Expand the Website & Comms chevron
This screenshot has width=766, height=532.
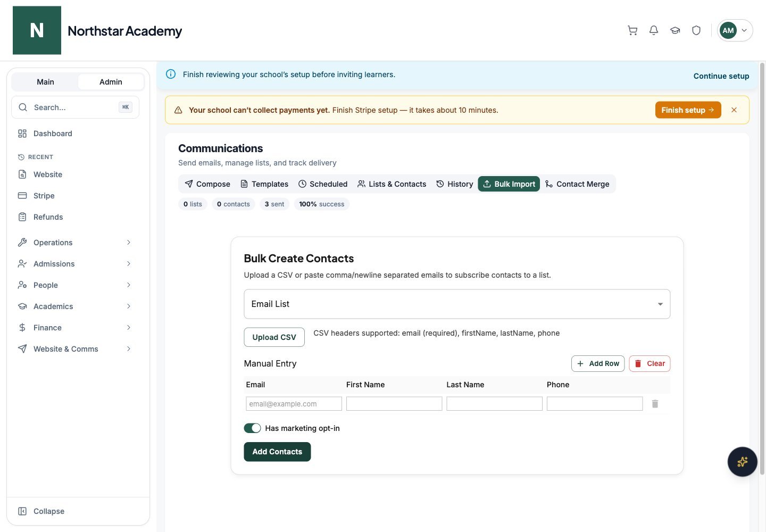tap(129, 349)
